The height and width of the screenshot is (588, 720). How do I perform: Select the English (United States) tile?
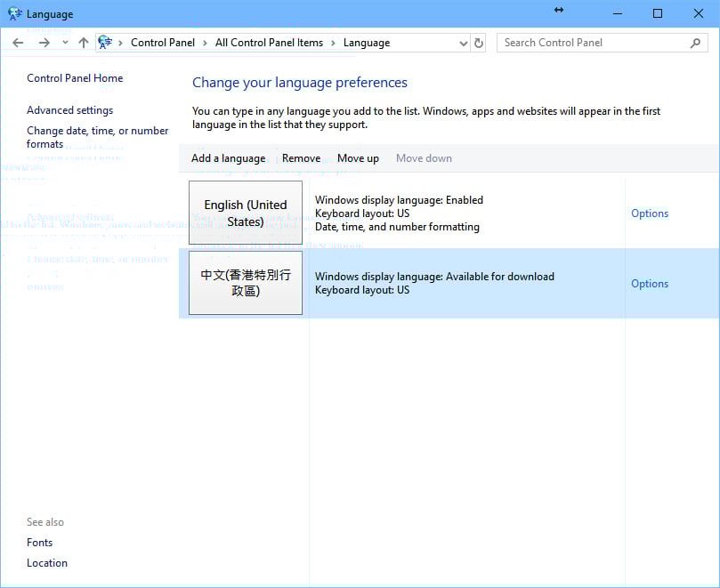coord(246,213)
